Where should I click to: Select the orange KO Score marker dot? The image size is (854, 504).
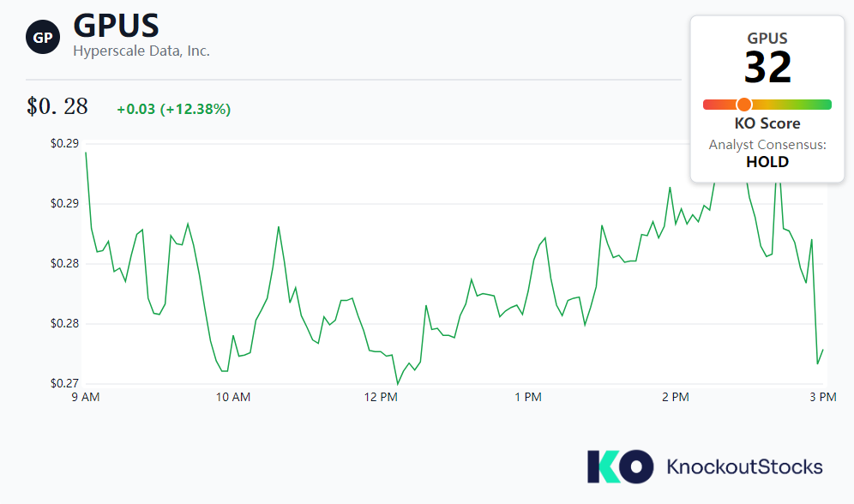point(743,104)
